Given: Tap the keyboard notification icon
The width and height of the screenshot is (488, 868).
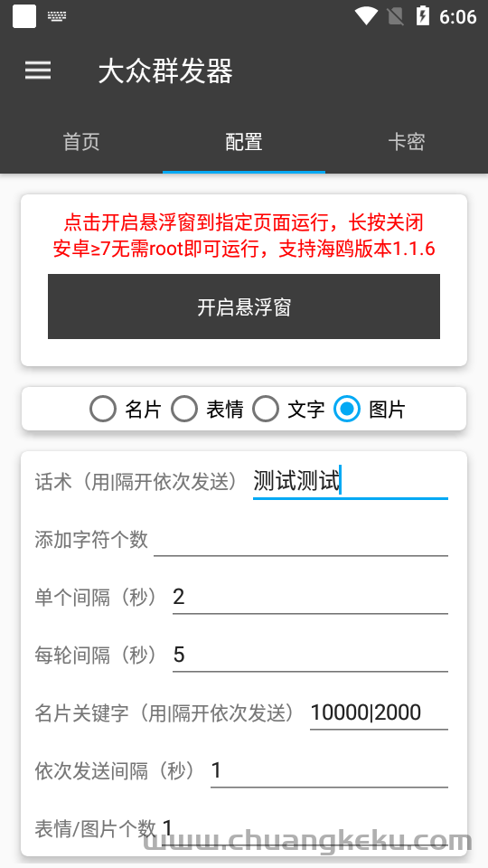Looking at the screenshot, I should pos(56,16).
